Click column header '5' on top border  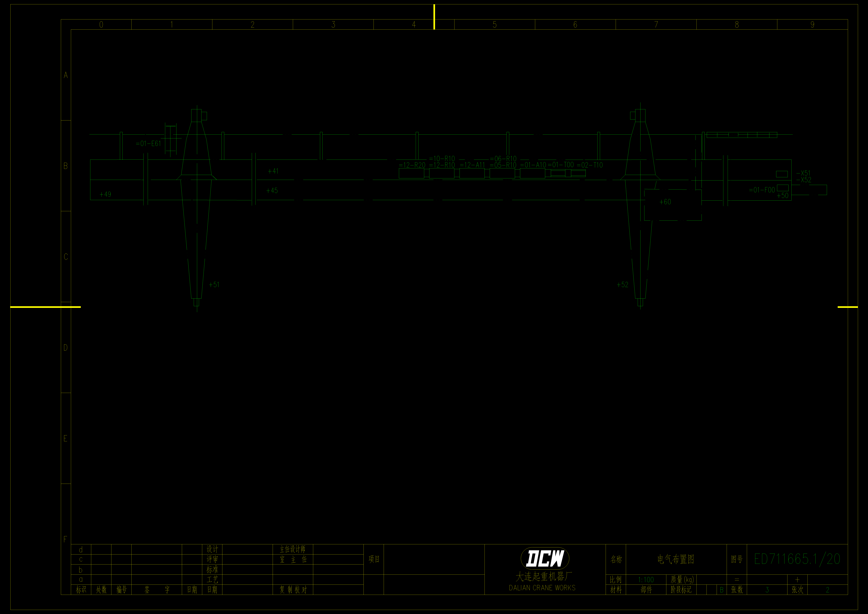click(x=494, y=25)
